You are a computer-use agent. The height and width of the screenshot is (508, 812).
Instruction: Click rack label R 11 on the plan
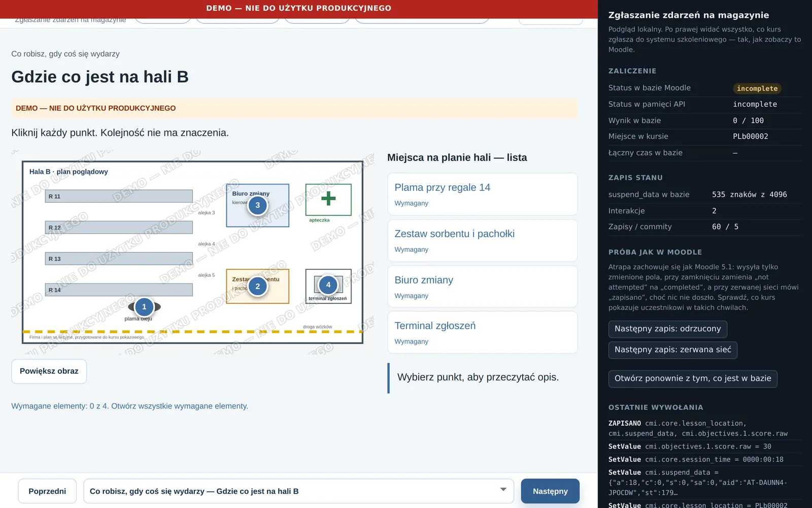(x=54, y=197)
